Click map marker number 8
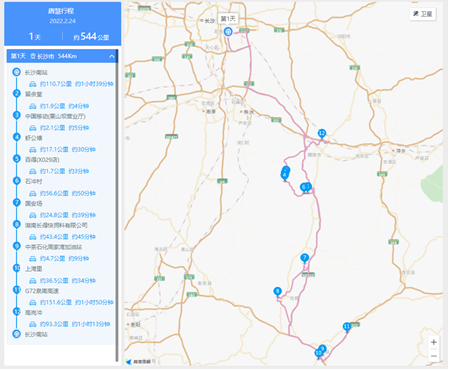This screenshot has height=370, width=449. [277, 292]
